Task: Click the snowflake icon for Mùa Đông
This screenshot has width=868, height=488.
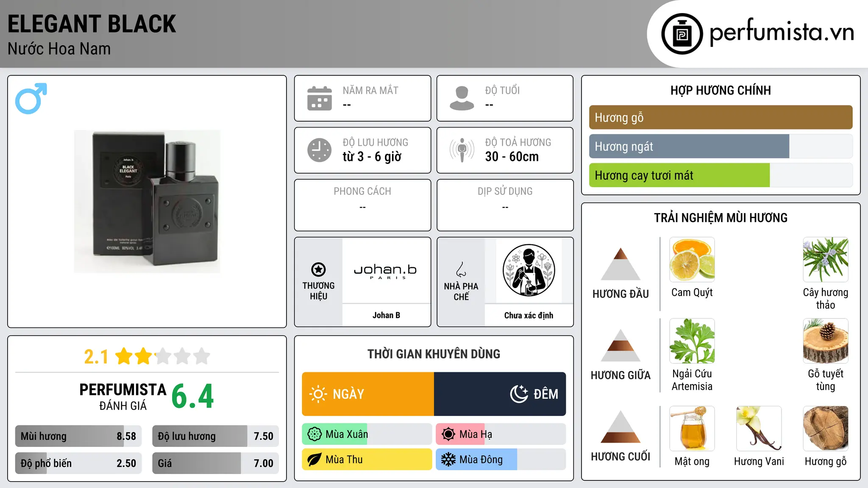Action: pyautogui.click(x=448, y=460)
